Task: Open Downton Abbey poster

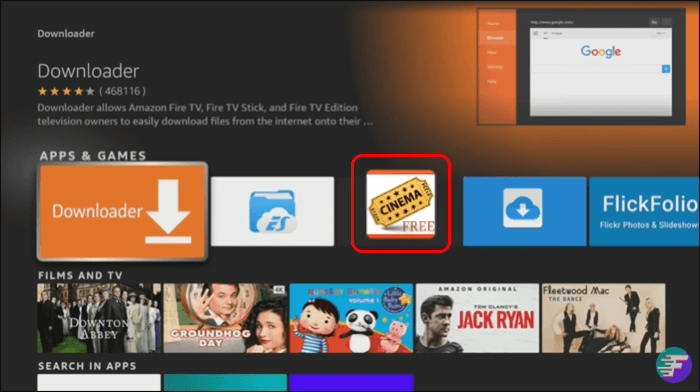Action: click(x=99, y=318)
